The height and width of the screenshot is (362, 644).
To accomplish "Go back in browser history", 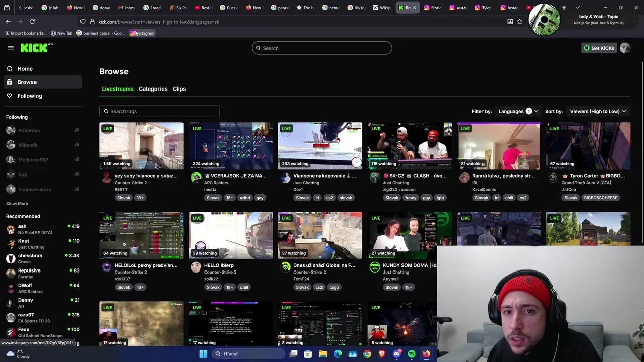I will [8, 22].
